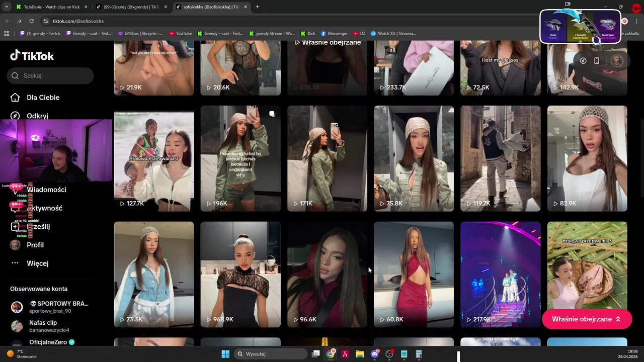This screenshot has width=644, height=362.
Task: Click Właśnie obejrzane pink button
Action: coord(587,319)
